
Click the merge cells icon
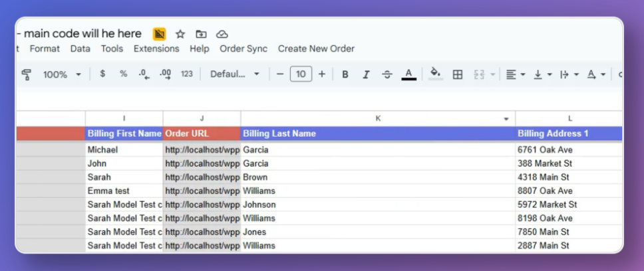pyautogui.click(x=479, y=74)
